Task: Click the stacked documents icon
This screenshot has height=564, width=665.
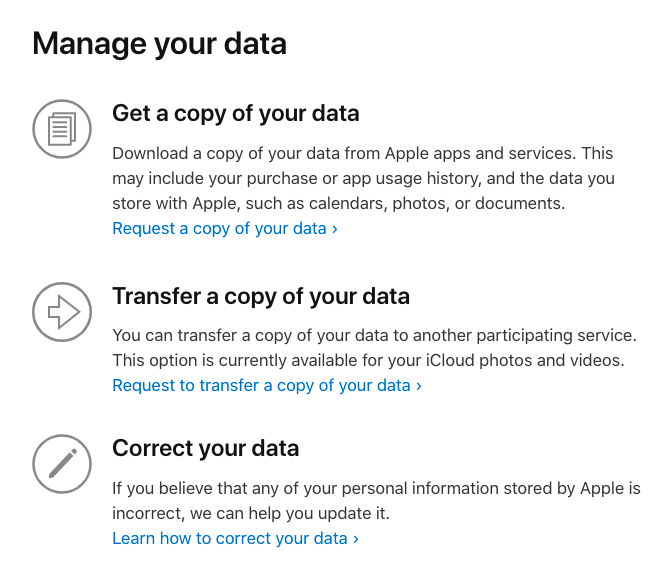Action: [x=62, y=129]
